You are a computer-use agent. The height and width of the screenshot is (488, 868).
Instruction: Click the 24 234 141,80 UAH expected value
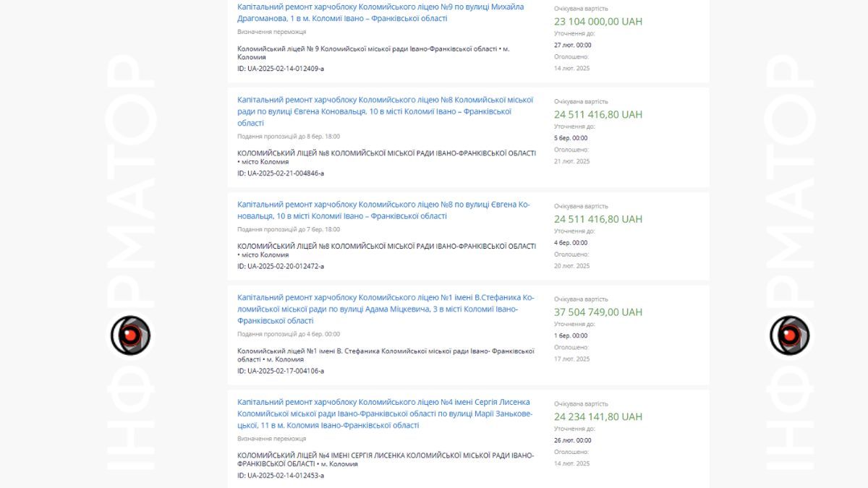pyautogui.click(x=598, y=417)
